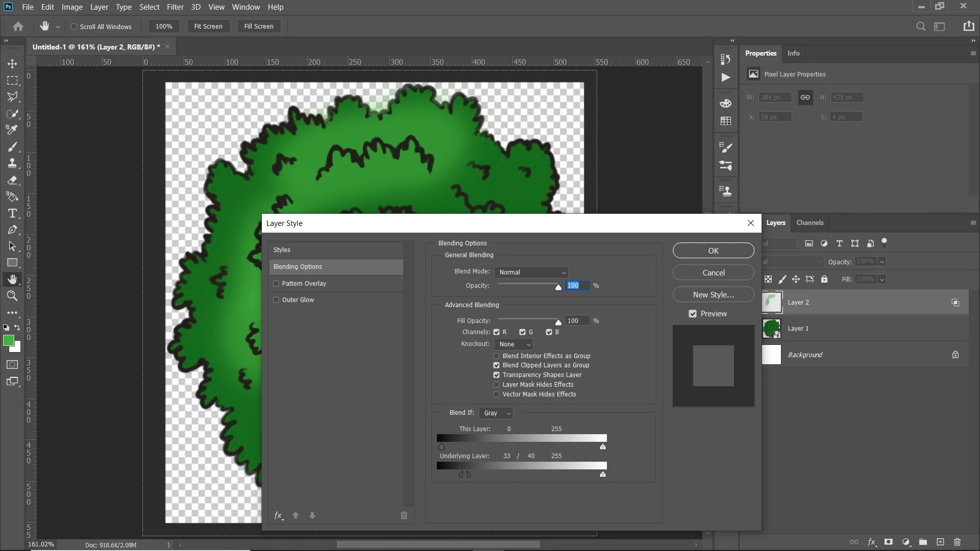This screenshot has height=551, width=980.
Task: Open the Blend If Gray dropdown
Action: 496,413
